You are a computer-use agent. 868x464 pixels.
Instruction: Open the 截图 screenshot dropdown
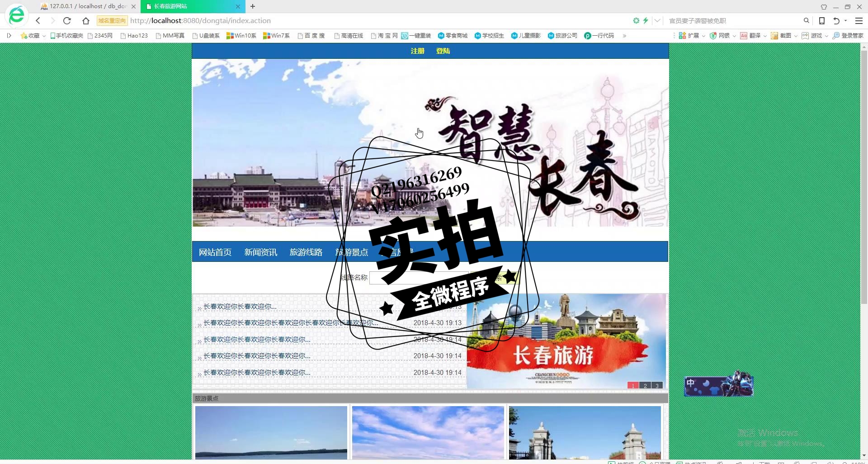pyautogui.click(x=784, y=36)
